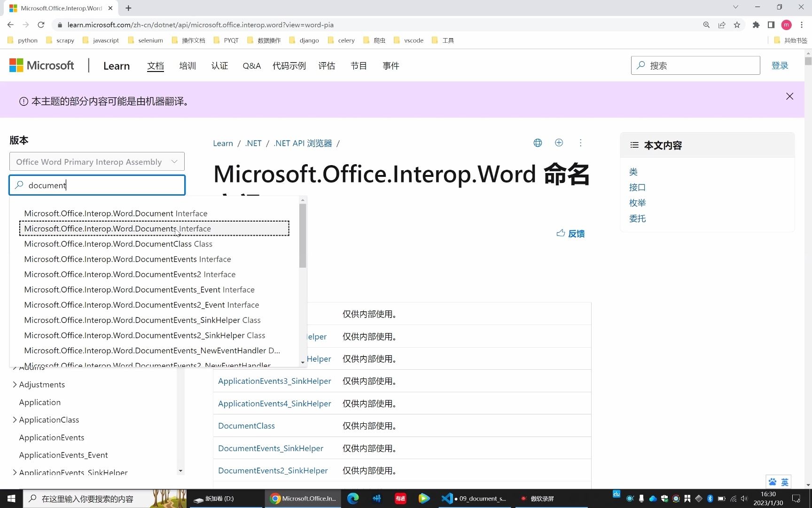The image size is (812, 508).
Task: Expand the ApplicationClass tree node
Action: coord(15,420)
